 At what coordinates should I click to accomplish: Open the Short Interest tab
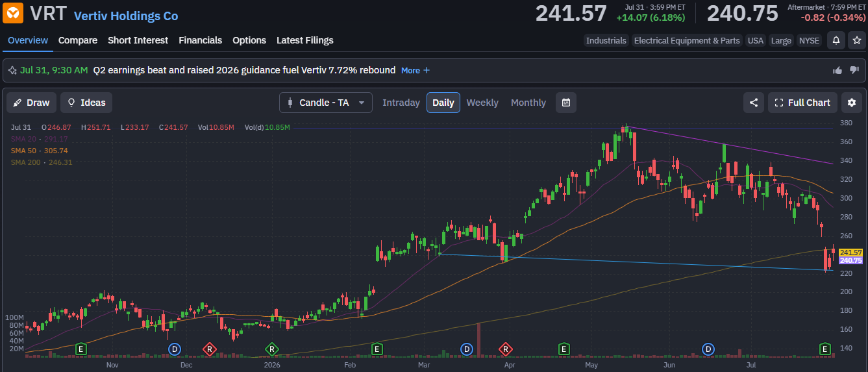point(138,40)
